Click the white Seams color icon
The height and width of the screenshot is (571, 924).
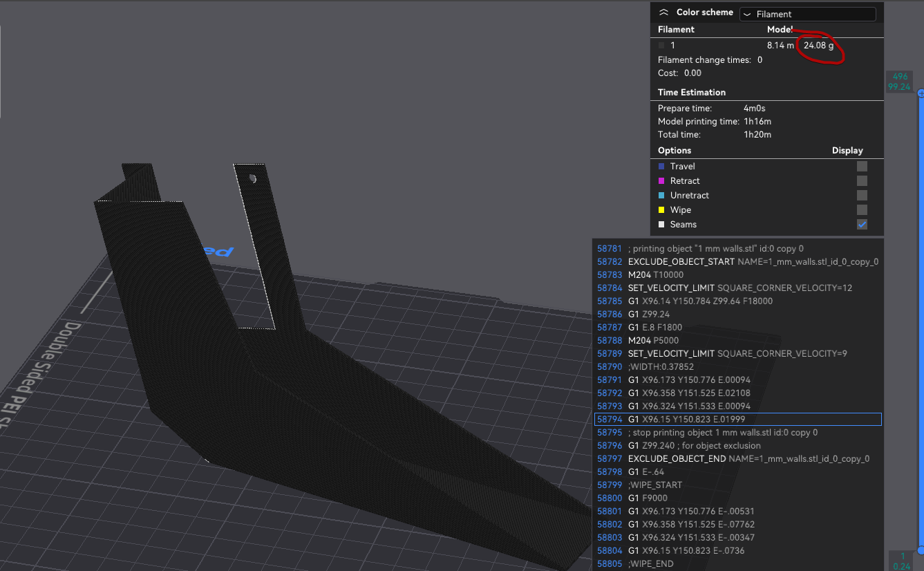coord(661,224)
